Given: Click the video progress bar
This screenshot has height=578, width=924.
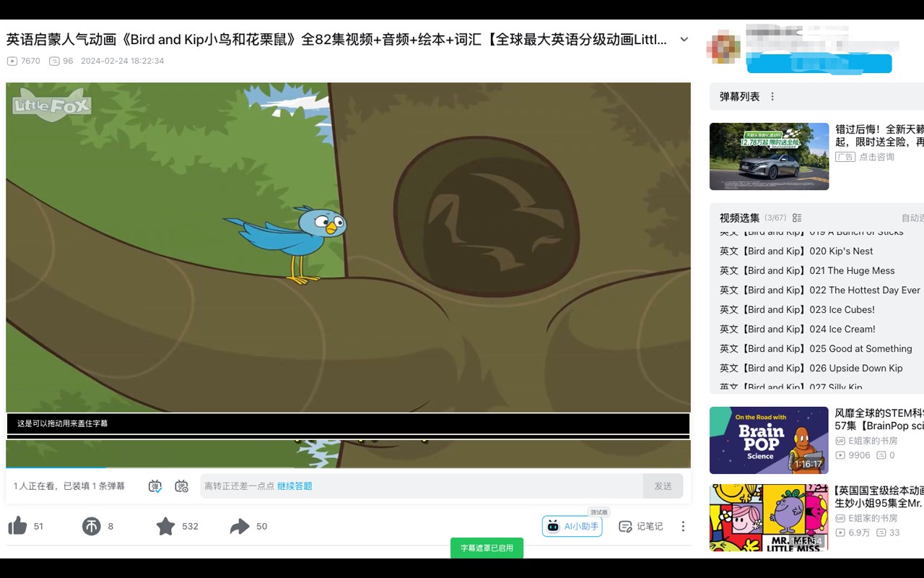Looking at the screenshot, I should coord(348,468).
